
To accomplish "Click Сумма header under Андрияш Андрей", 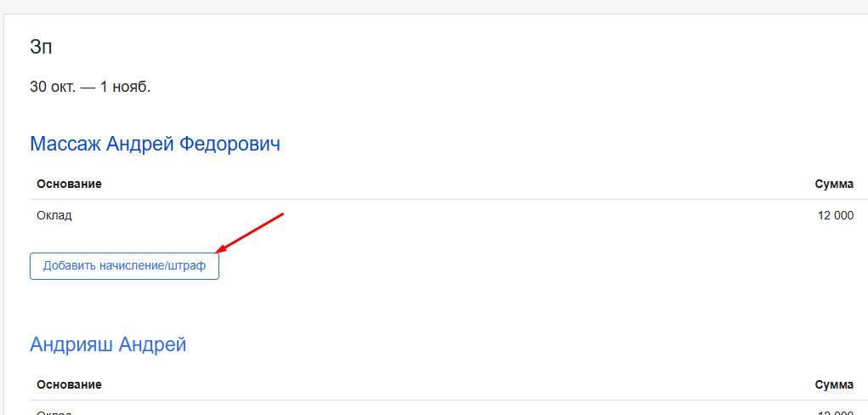I will point(833,384).
